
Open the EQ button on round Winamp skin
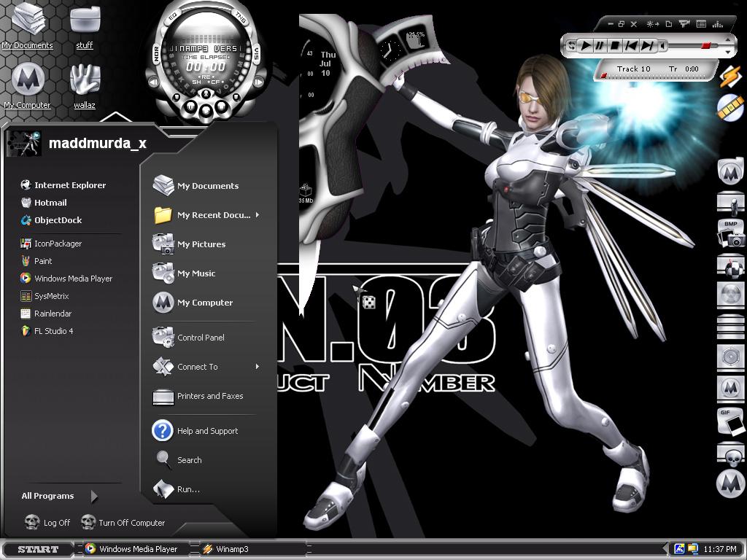point(172,17)
